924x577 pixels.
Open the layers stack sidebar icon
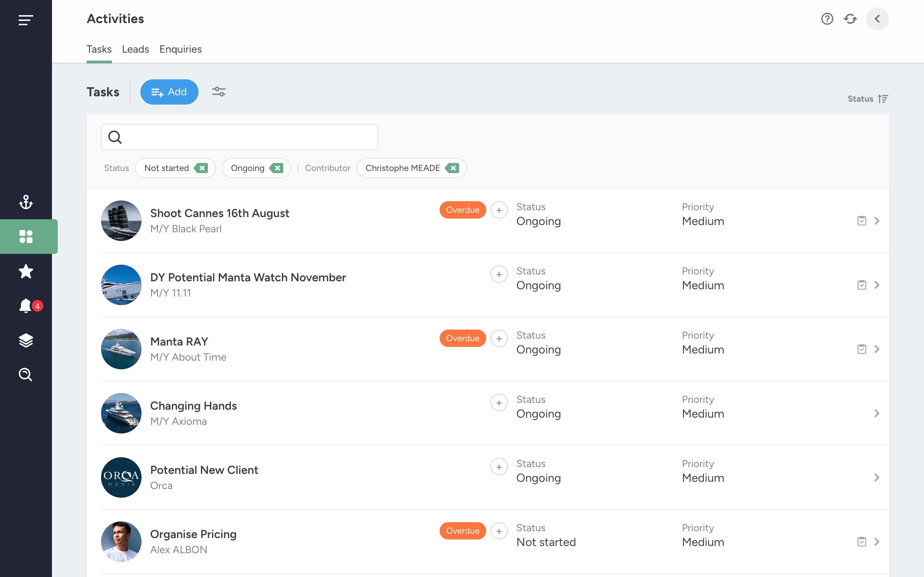(x=26, y=340)
